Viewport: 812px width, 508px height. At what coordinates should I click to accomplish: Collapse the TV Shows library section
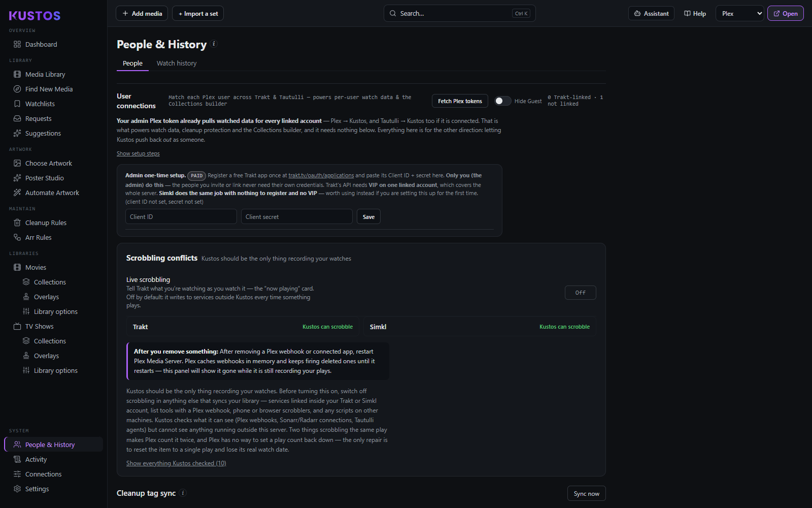tap(39, 326)
